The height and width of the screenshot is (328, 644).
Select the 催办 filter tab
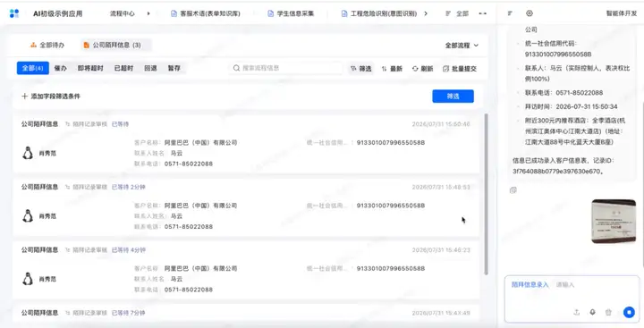click(61, 68)
